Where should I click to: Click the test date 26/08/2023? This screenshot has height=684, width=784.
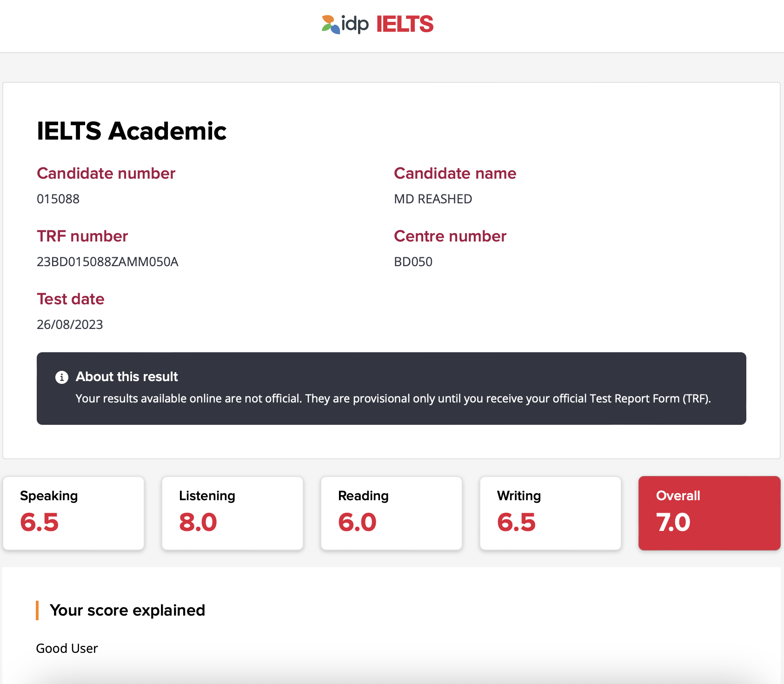(x=70, y=325)
